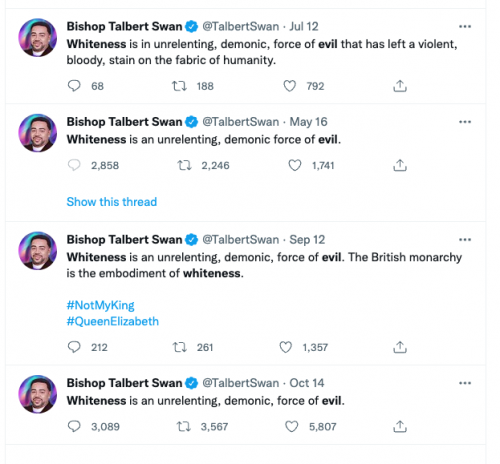Open more options on Jul 12 tweet
Viewport: 500px width, 464px height.
click(465, 26)
